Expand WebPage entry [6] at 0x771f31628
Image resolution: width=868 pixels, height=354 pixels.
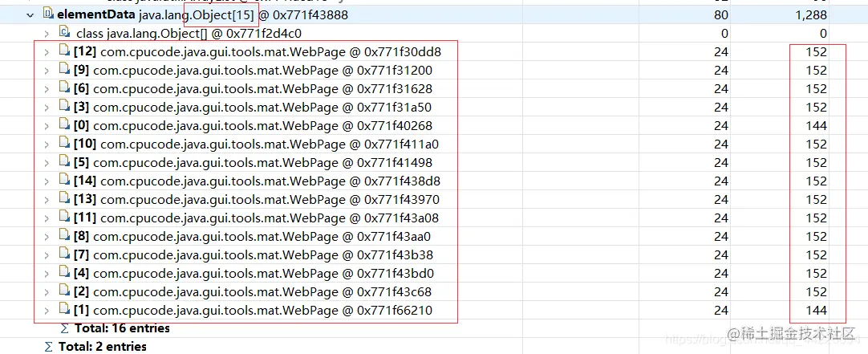pos(47,89)
